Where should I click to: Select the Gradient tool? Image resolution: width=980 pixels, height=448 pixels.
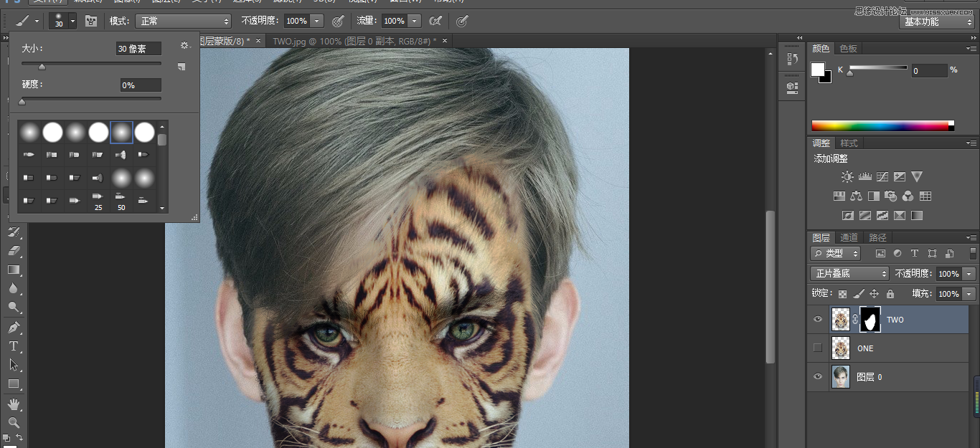click(x=14, y=270)
